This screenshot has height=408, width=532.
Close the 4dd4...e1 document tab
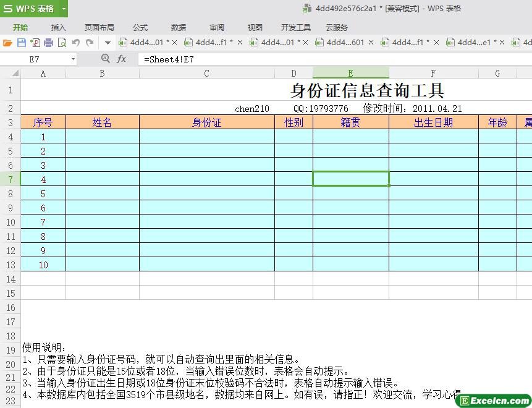501,43
